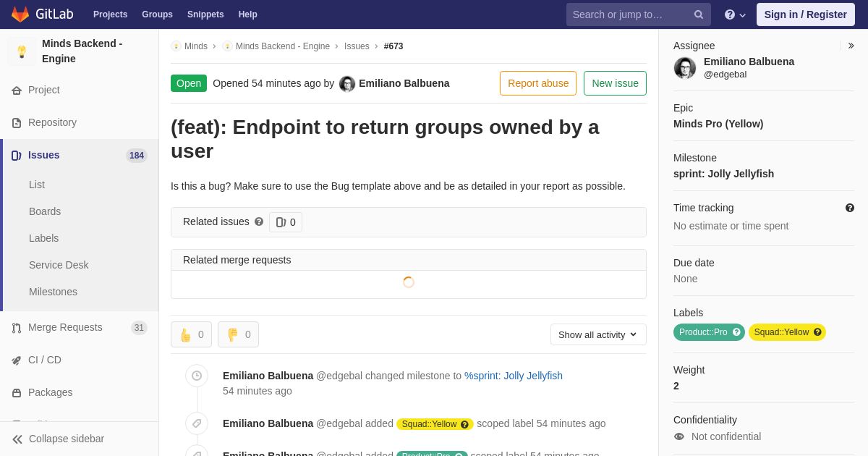This screenshot has height=456, width=868.
Task: Open the Show all activity dropdown
Action: [x=598, y=334]
